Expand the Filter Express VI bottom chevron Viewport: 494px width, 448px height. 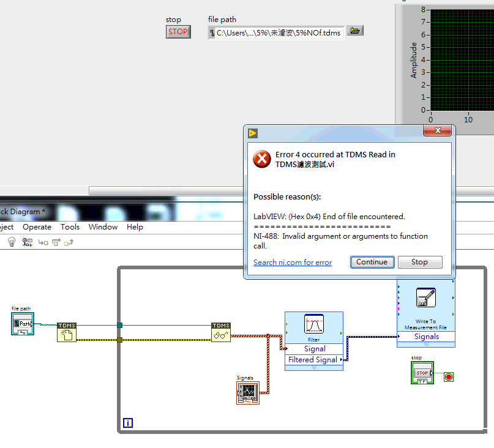[314, 368]
